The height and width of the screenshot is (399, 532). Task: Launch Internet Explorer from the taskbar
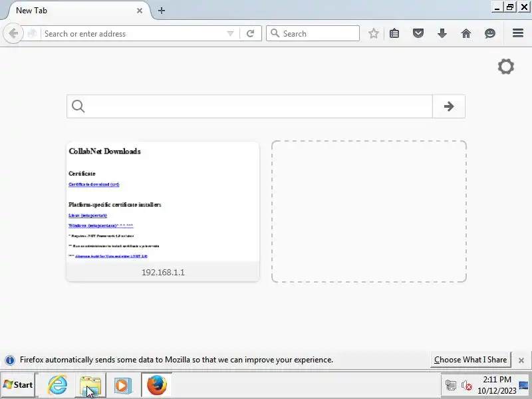coord(57,385)
